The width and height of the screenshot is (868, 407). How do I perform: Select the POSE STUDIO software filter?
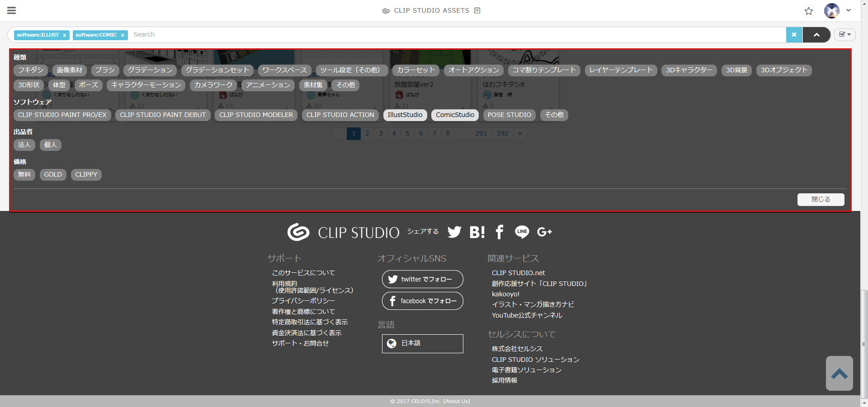click(x=509, y=115)
